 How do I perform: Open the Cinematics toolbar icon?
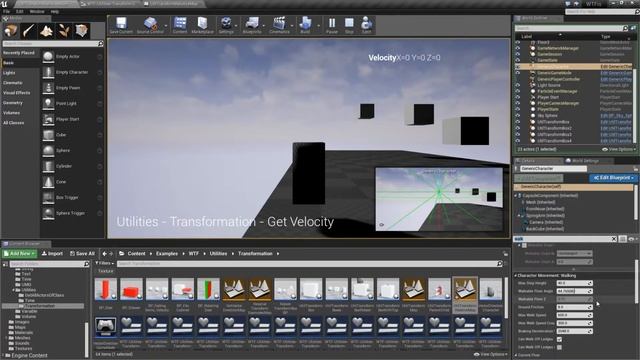pos(279,25)
